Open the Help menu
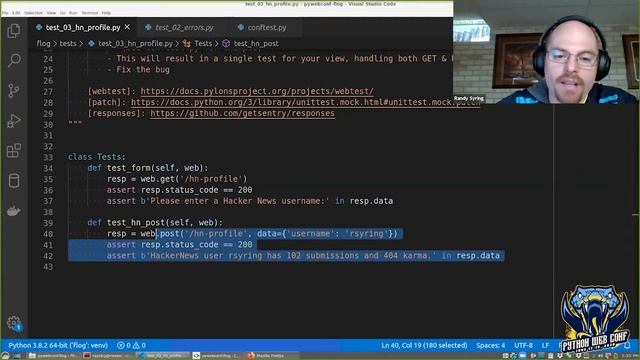The height and width of the screenshot is (360, 640). [x=106, y=13]
